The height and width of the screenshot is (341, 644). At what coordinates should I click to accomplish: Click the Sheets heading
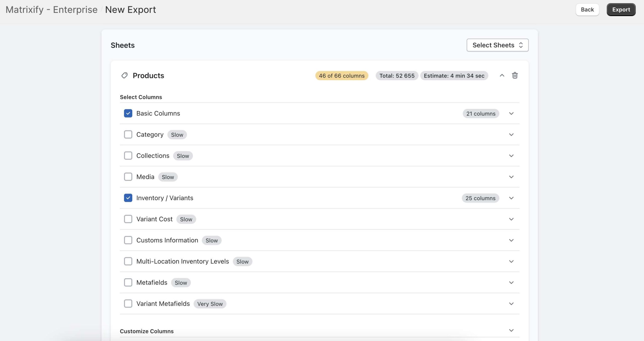click(123, 45)
